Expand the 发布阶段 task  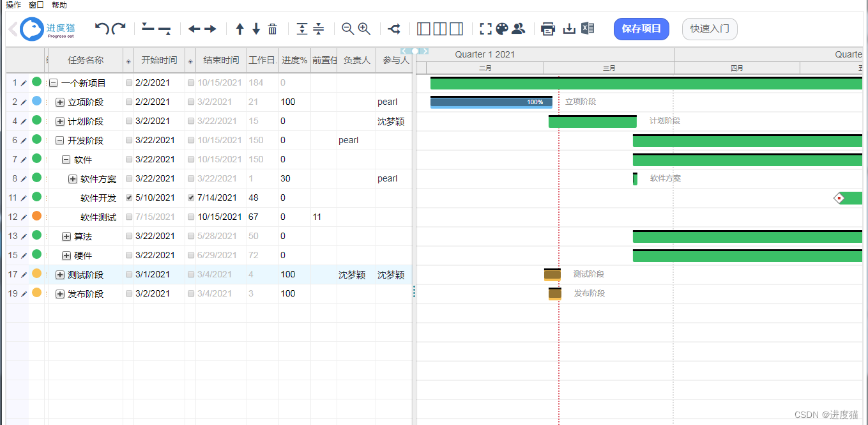click(60, 294)
